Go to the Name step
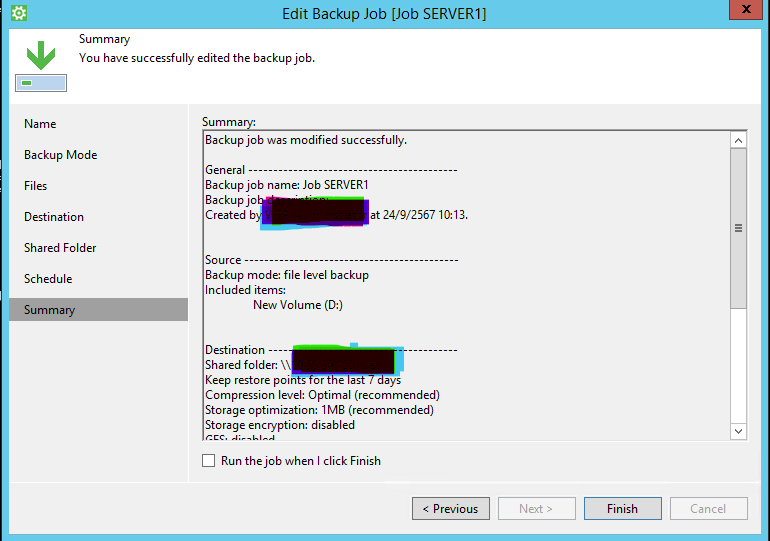Screen dimensions: 770x541 [40, 124]
